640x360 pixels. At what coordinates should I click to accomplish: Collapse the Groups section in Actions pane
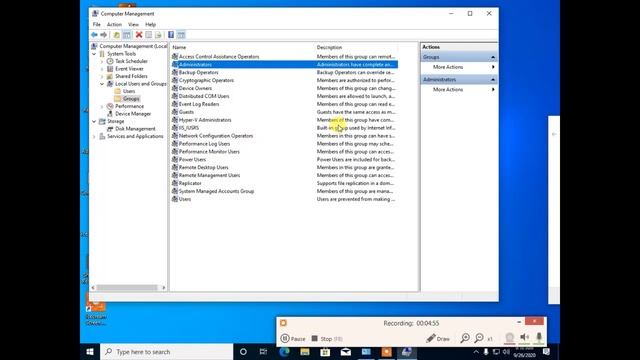[x=493, y=57]
